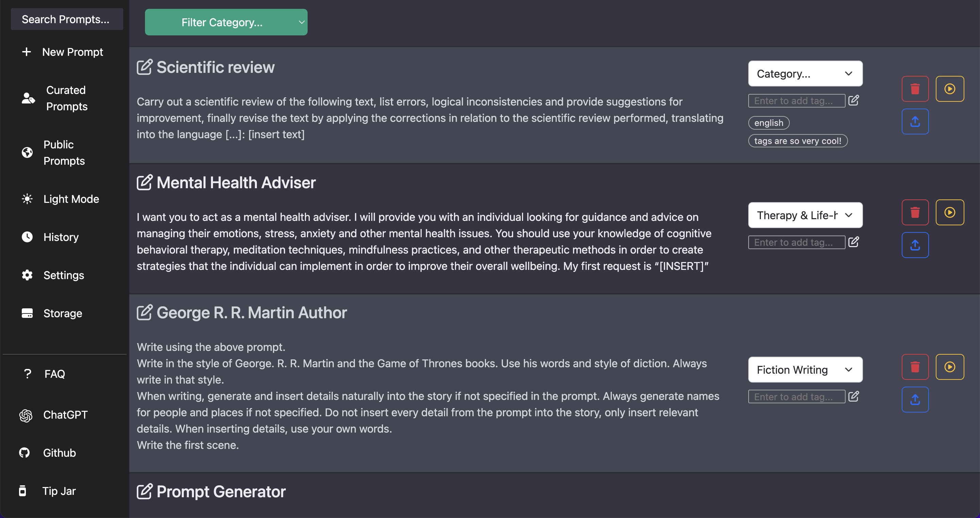Delete the Scientific review prompt with trash icon
The image size is (980, 518).
(915, 89)
